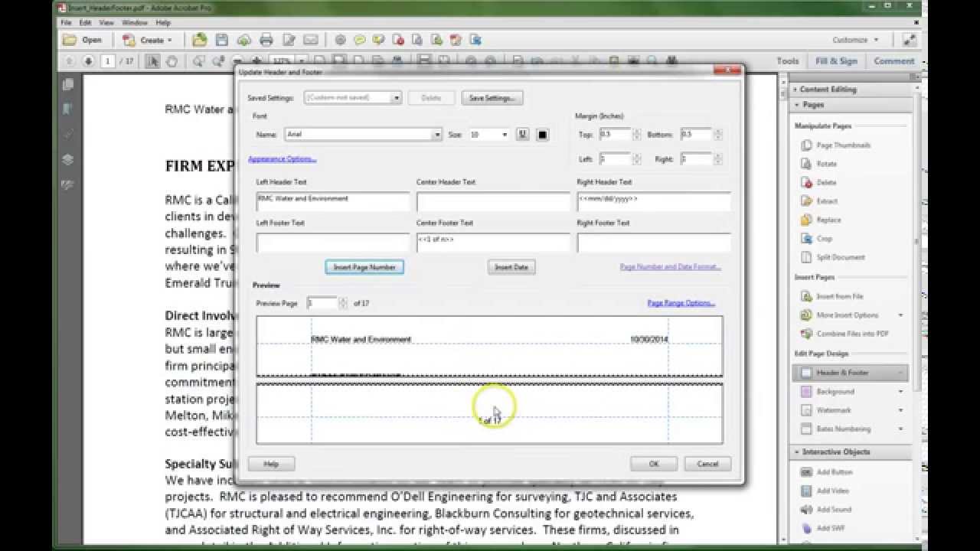Image resolution: width=980 pixels, height=551 pixels.
Task: Click OK in header footer dialog
Action: coord(654,464)
